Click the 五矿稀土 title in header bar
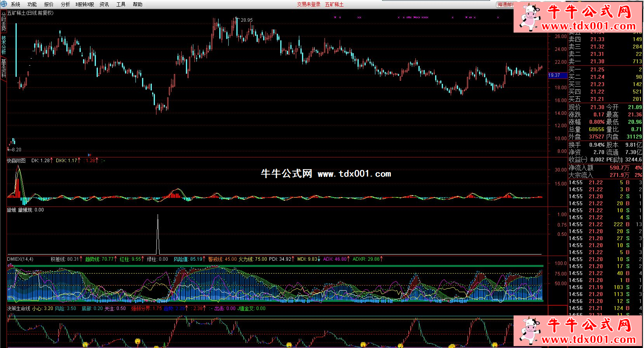 (x=334, y=4)
